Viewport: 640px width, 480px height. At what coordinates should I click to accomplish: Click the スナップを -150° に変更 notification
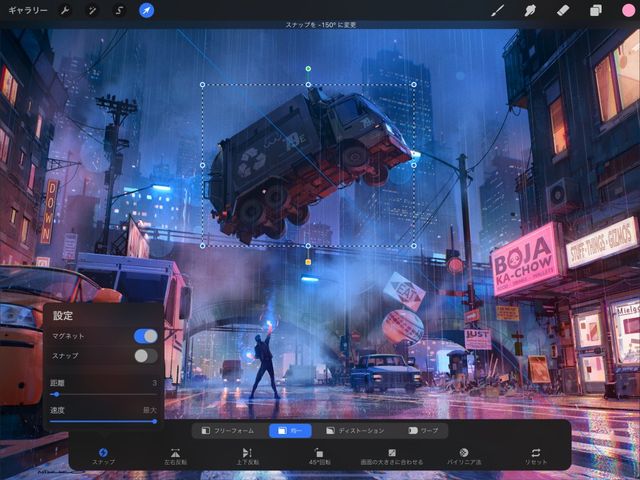(320, 25)
